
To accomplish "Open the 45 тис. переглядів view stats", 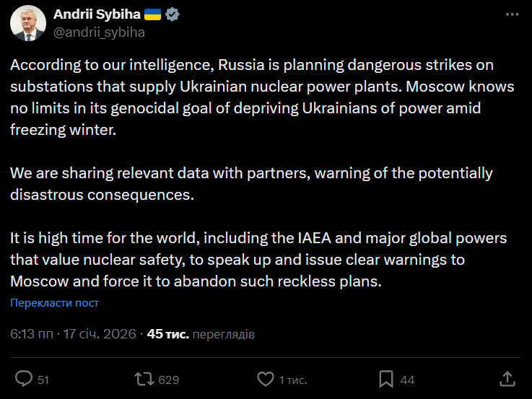I will pyautogui.click(x=201, y=334).
